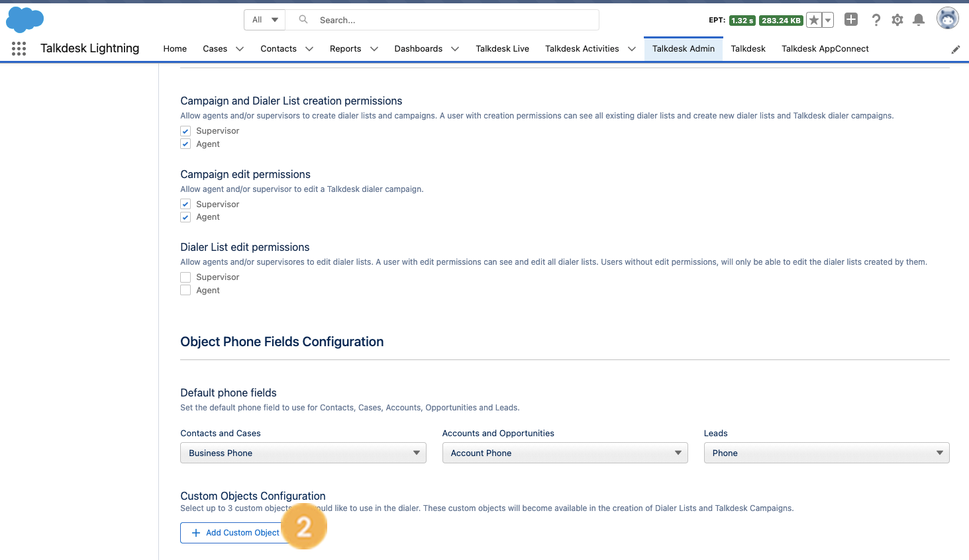This screenshot has height=560, width=969.
Task: Click the Salesforce cloud logo
Action: (x=25, y=19)
